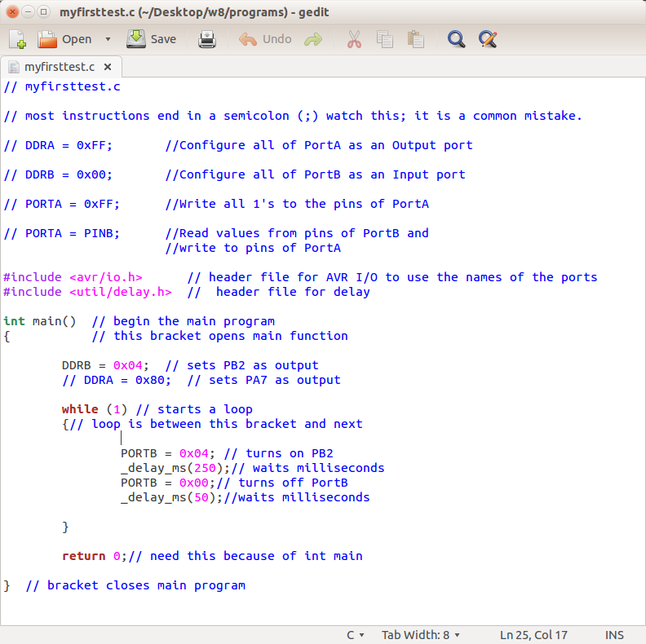
Task: Create a new document with the toolbar icon
Action: tap(18, 39)
